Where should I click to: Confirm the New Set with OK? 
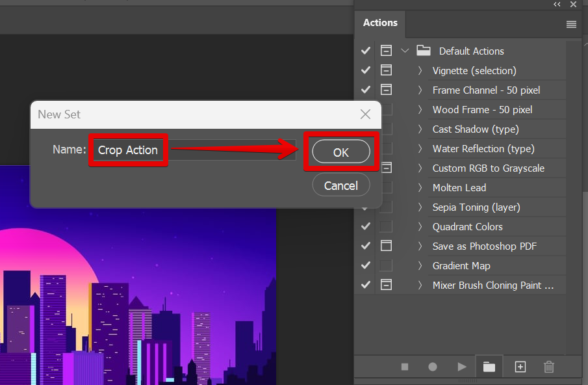[x=341, y=152]
